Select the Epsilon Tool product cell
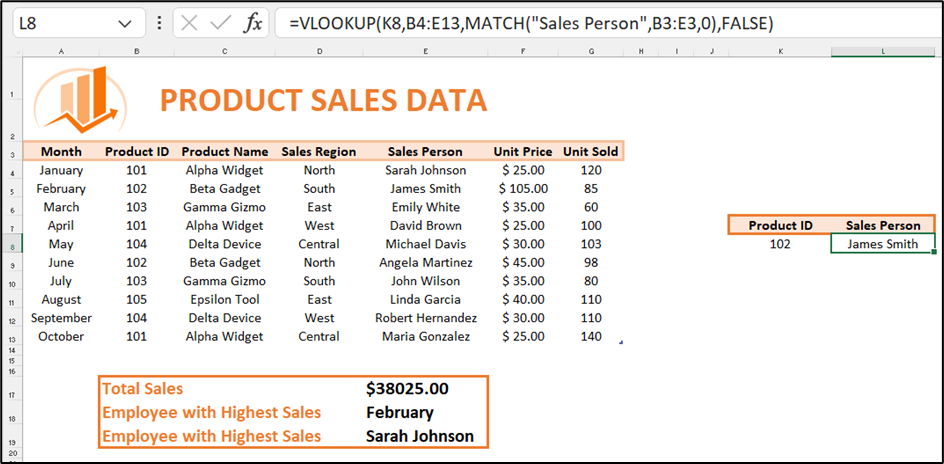 click(x=224, y=300)
